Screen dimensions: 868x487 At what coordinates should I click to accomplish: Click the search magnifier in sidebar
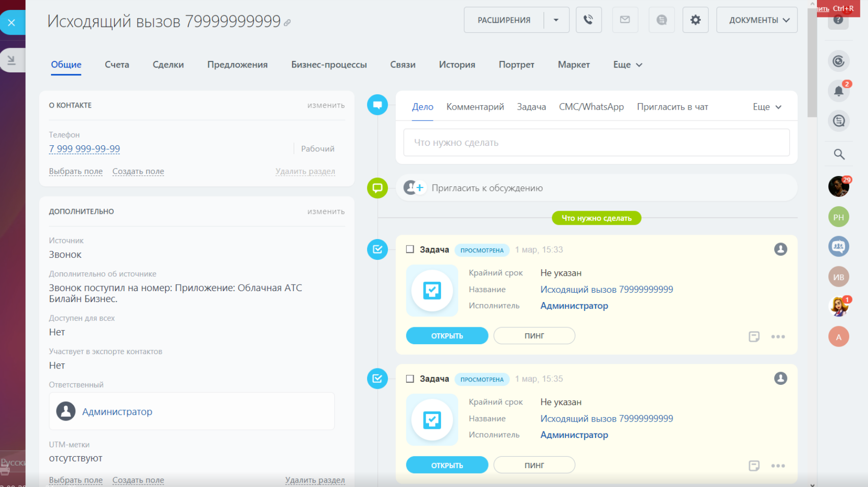tap(839, 154)
